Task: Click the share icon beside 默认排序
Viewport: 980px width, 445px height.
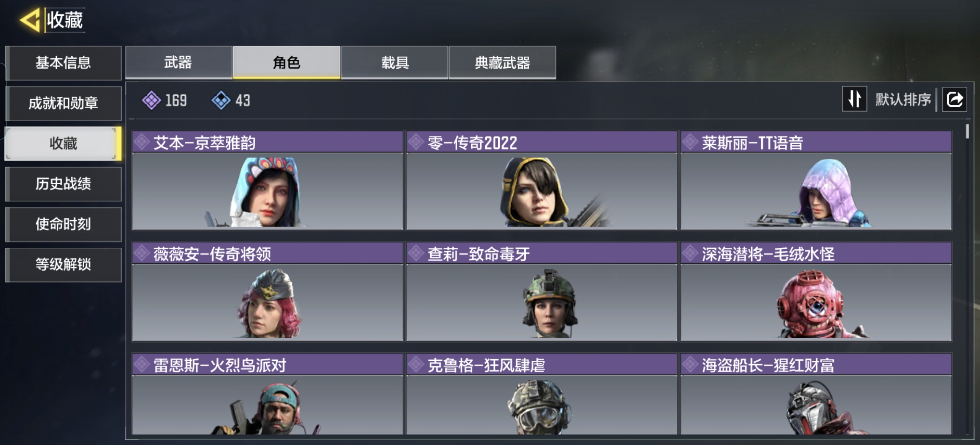Action: (x=954, y=99)
